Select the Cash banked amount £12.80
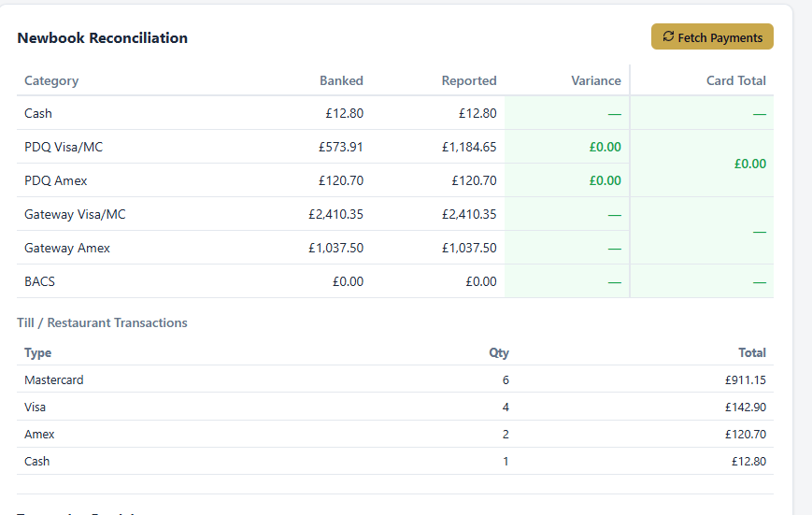812x515 pixels. 345,113
